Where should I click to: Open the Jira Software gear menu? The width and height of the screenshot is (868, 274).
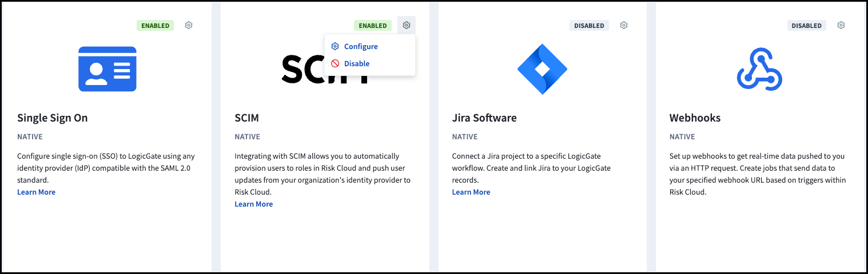[x=624, y=25]
